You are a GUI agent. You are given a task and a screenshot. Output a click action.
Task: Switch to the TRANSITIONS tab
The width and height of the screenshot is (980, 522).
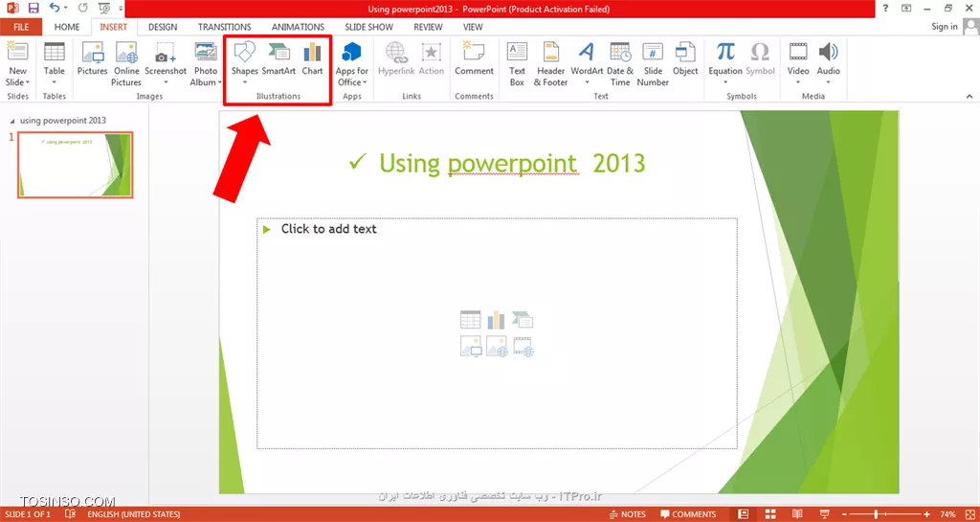coord(224,27)
